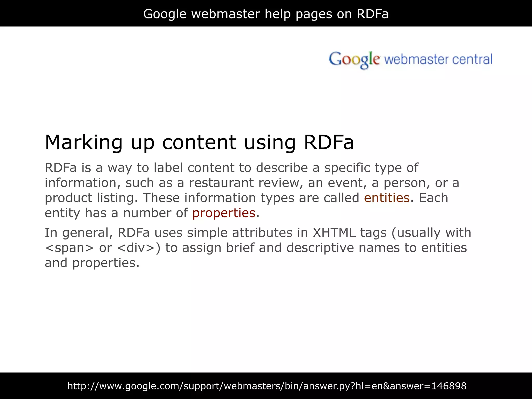Click the text 'RDFa is a way to label content'
The image size is (532, 399).
pos(139,168)
